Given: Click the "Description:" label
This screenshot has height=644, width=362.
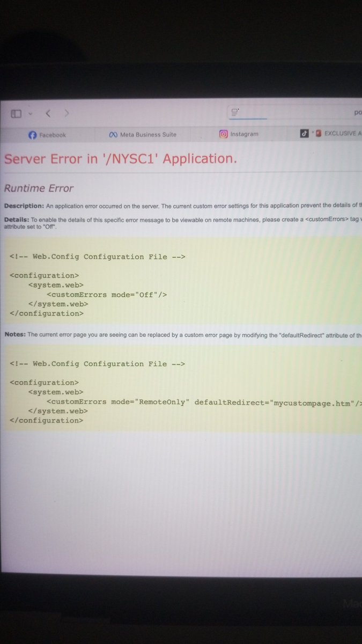Looking at the screenshot, I should click(24, 206).
